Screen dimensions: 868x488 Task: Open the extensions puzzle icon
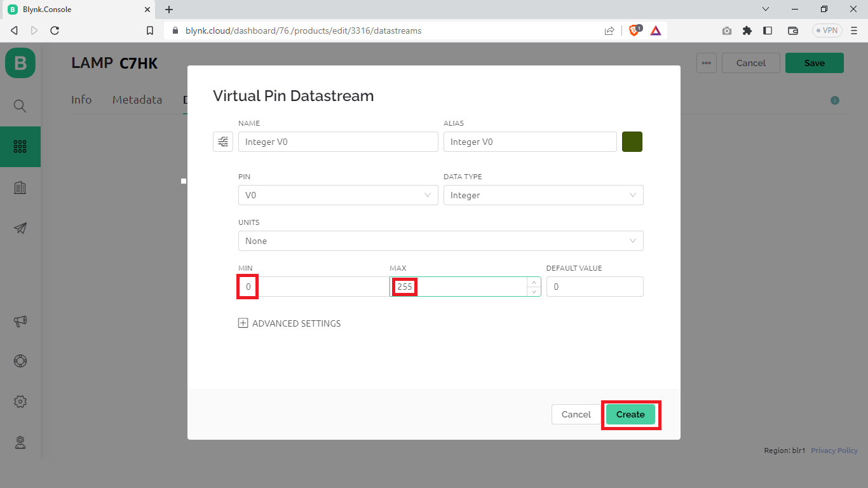pos(747,30)
